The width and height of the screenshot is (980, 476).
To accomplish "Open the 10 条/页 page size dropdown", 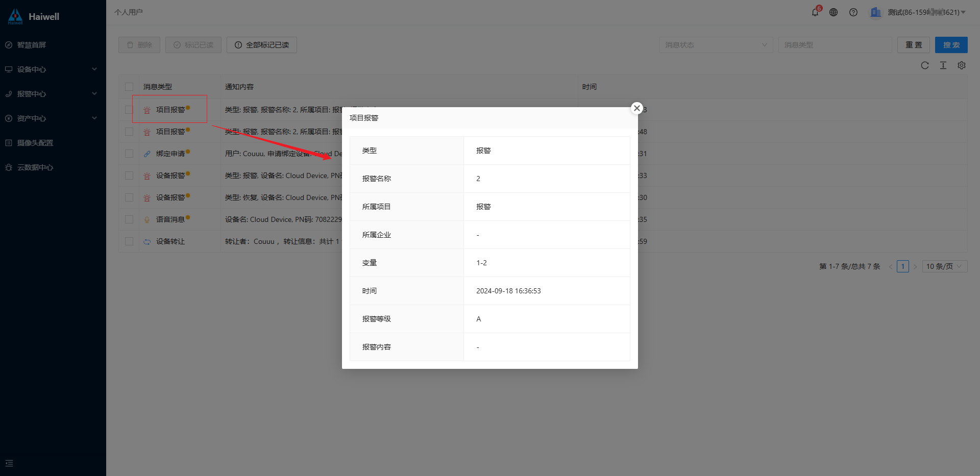I will (x=944, y=266).
